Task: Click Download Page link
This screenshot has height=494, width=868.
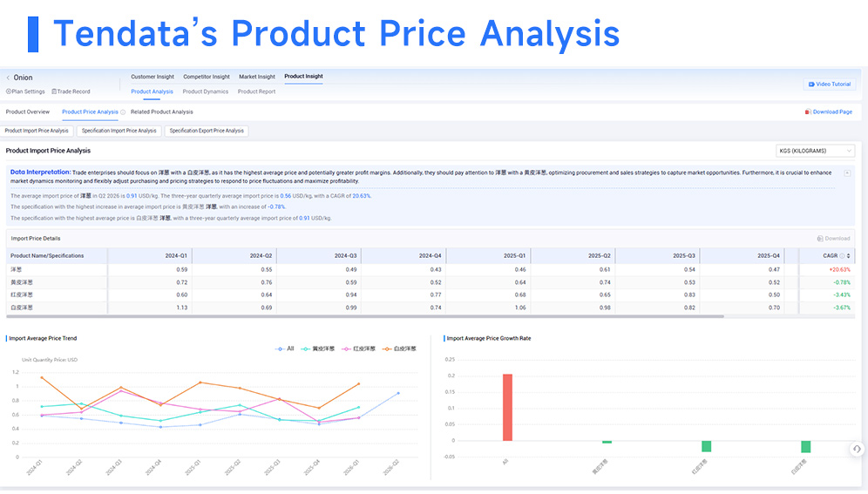Action: coord(829,112)
